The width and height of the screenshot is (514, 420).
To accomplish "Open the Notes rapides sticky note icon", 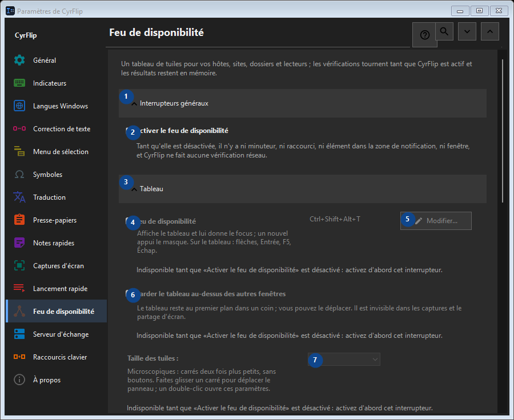I will pos(19,243).
